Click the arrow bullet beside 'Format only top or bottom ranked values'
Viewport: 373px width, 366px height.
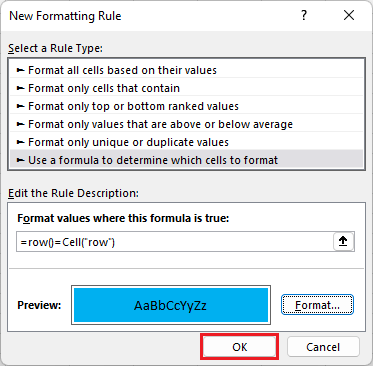pos(21,106)
